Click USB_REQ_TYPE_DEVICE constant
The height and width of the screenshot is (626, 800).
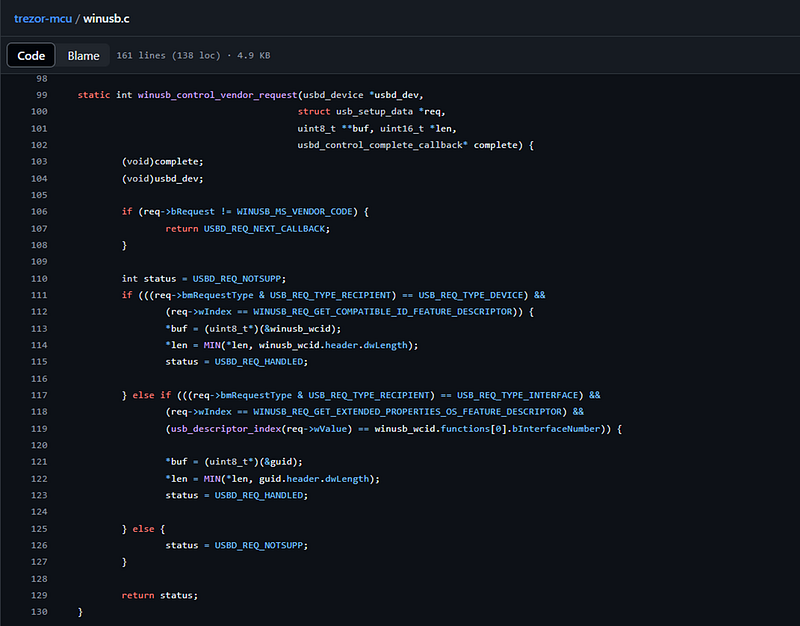(x=470, y=295)
